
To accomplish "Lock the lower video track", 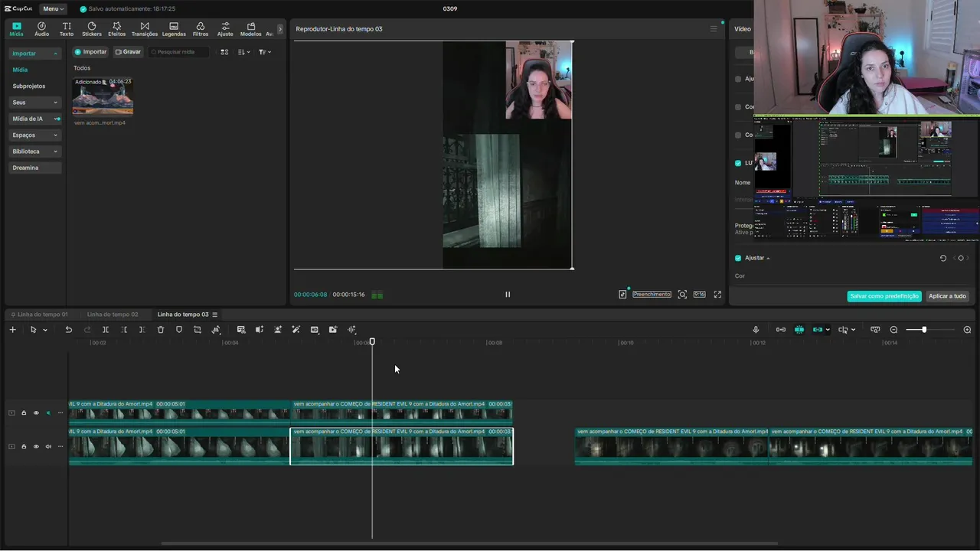I will point(24,447).
